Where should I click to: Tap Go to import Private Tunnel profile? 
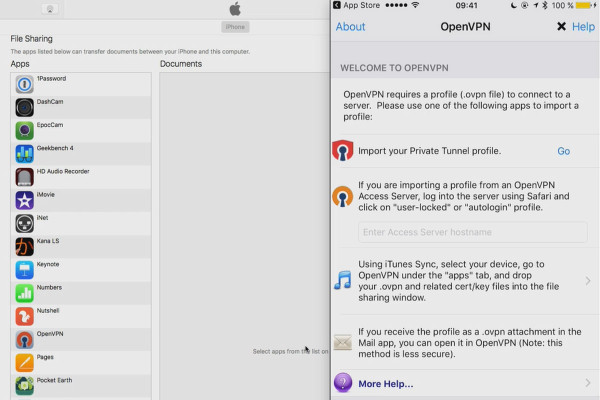[x=563, y=151]
